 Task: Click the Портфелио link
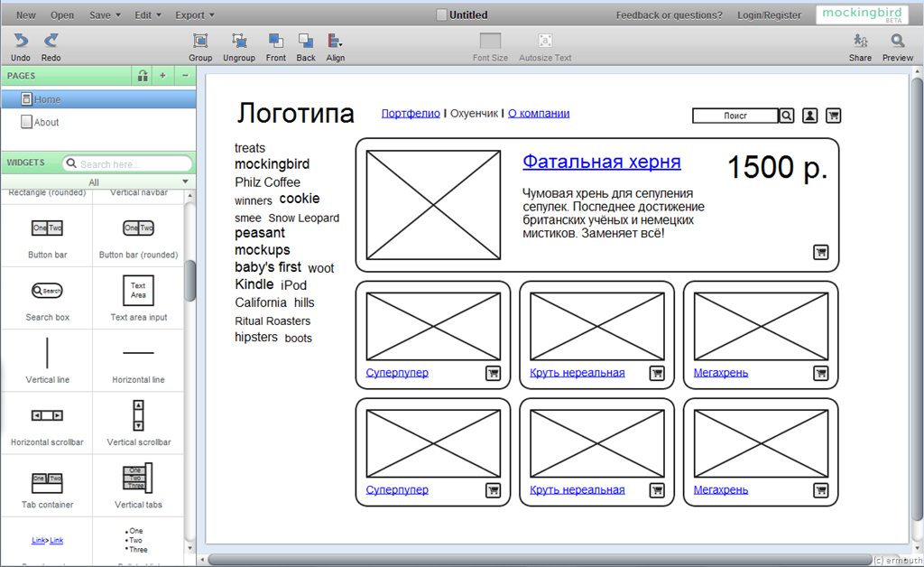(x=411, y=113)
